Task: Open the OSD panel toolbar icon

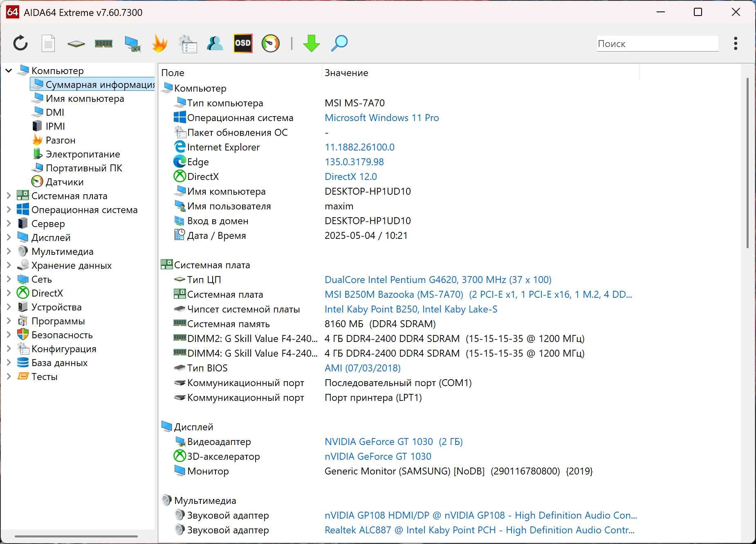Action: (243, 43)
